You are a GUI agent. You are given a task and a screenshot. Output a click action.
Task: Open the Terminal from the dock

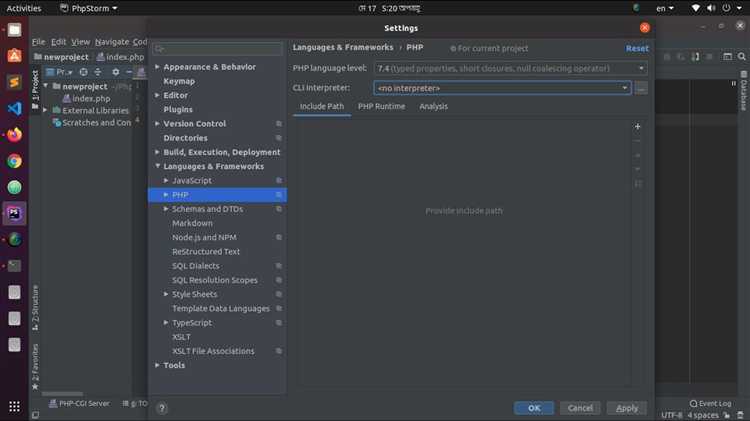(14, 266)
